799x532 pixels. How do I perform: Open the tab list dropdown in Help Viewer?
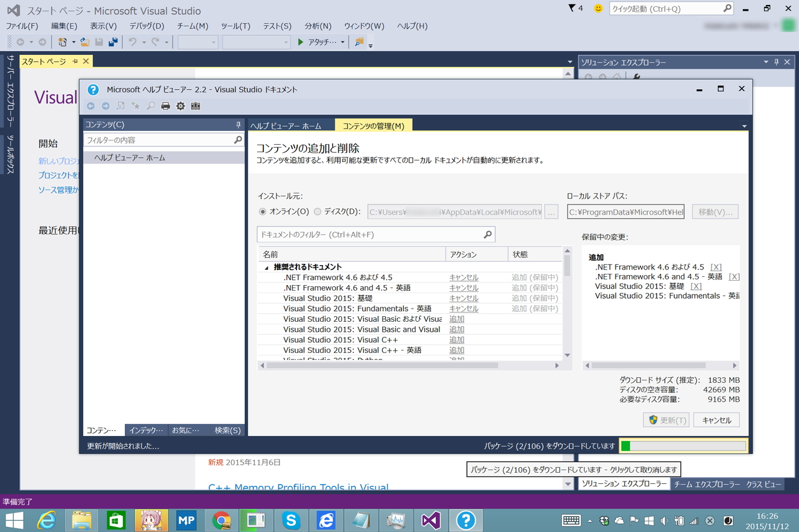[743, 125]
